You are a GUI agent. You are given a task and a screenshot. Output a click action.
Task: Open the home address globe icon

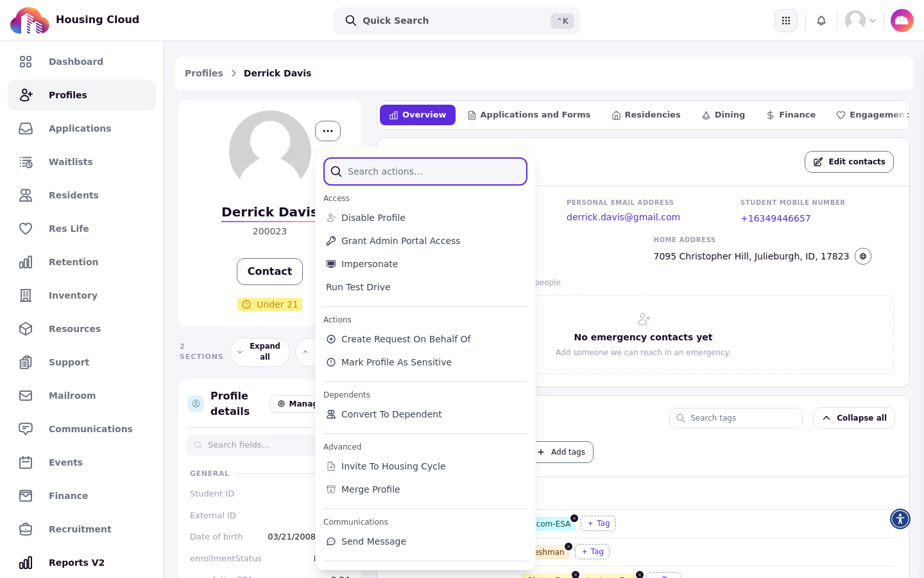click(863, 256)
